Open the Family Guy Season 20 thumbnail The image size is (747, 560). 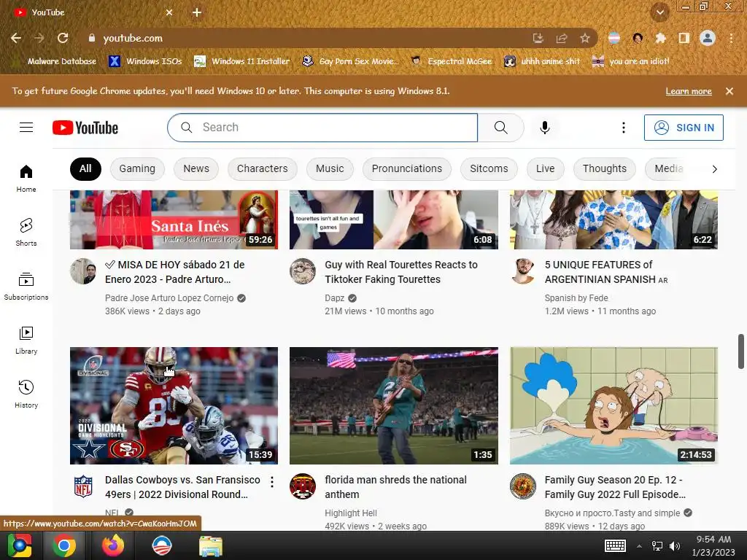614,405
